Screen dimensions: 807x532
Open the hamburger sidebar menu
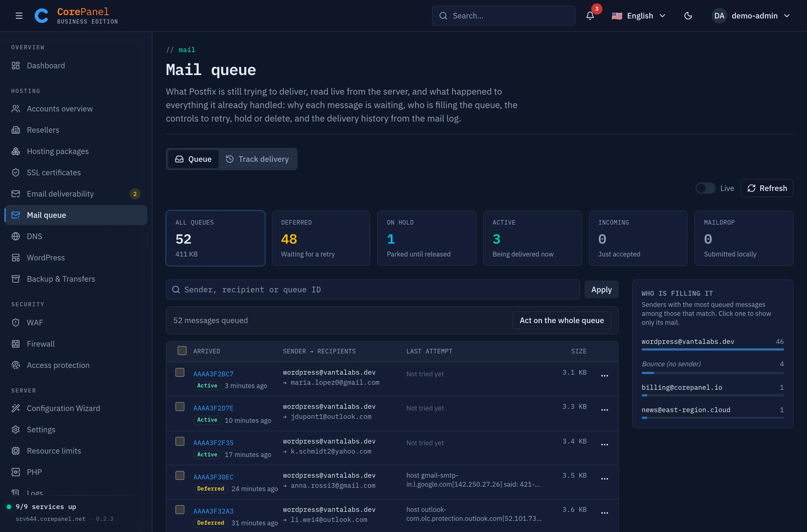[19, 16]
